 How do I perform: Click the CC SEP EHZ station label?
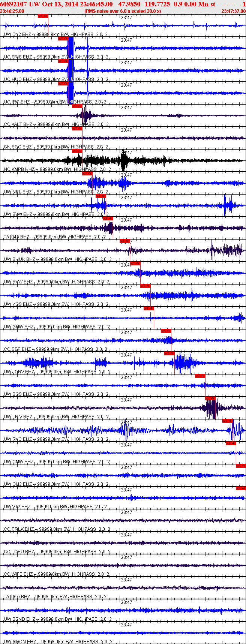tap(18, 349)
